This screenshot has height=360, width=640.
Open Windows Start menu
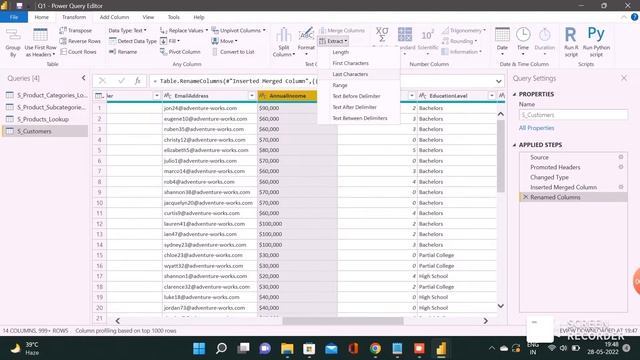(x=199, y=349)
